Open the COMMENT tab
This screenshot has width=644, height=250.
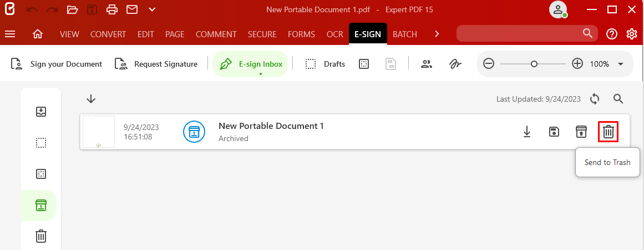tap(216, 34)
